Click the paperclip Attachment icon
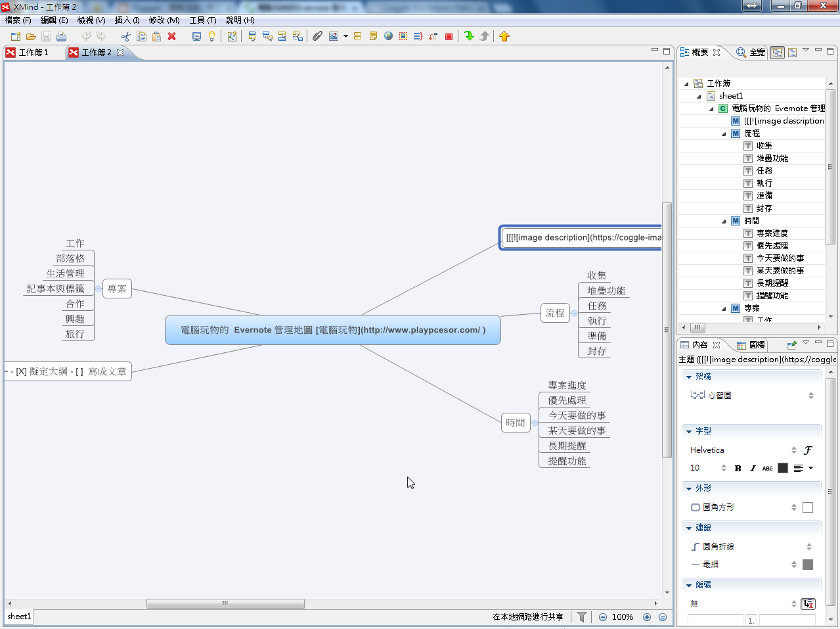This screenshot has height=629, width=840. pos(317,36)
